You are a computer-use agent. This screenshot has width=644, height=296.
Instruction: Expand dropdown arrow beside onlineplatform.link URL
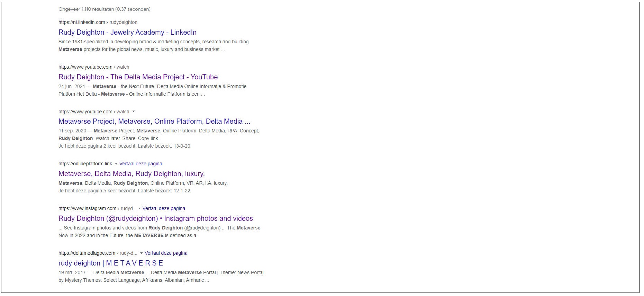click(116, 164)
